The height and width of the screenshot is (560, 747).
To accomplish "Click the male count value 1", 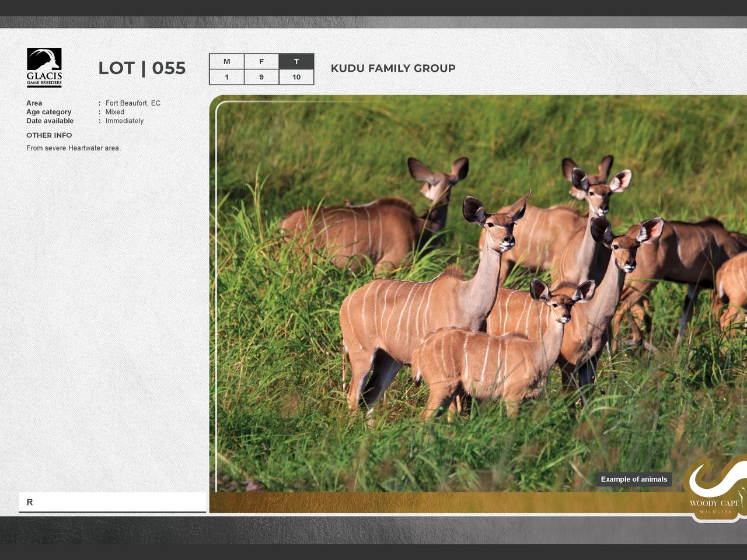I will coord(226,77).
